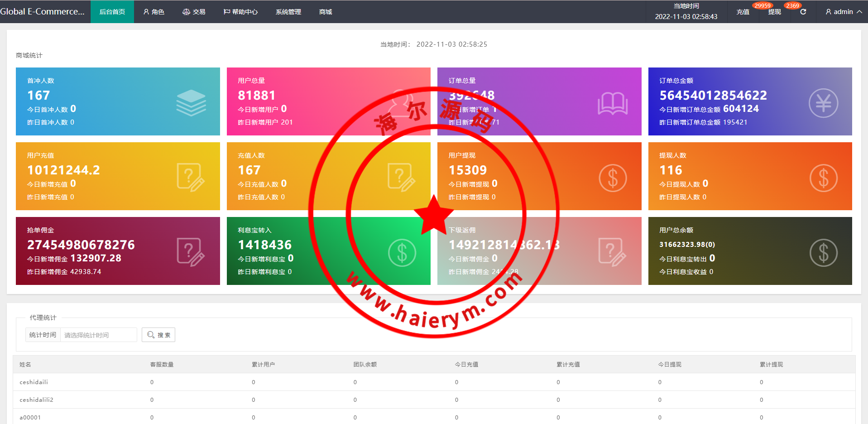Click the refresh icon in top bar

pos(803,12)
